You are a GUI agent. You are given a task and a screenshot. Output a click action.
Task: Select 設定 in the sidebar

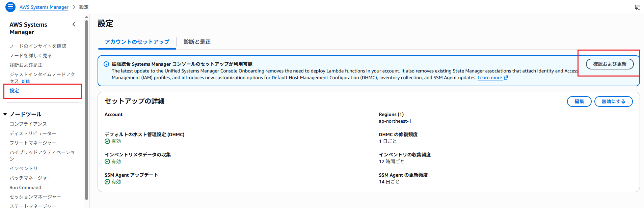click(x=14, y=91)
